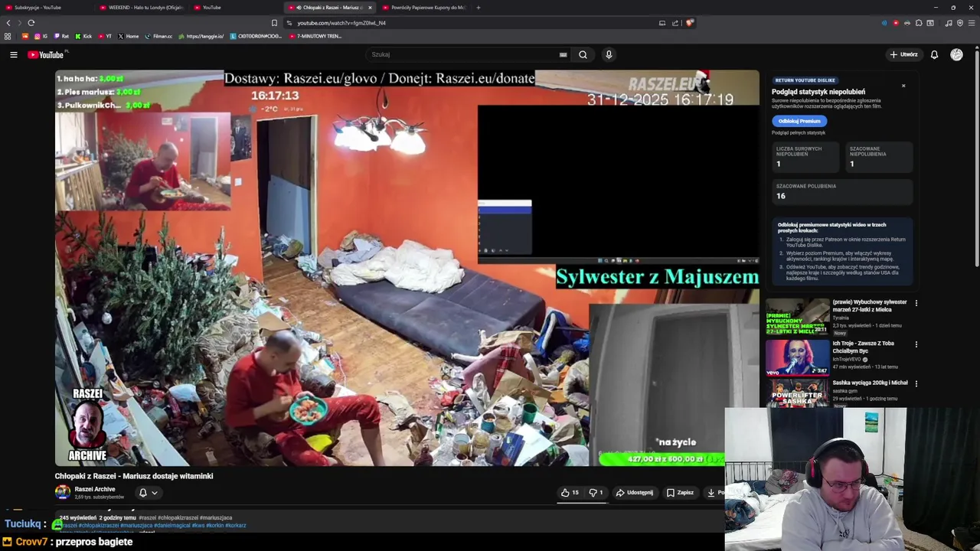Click the Szacowane polubienia 16 stat

842,191
